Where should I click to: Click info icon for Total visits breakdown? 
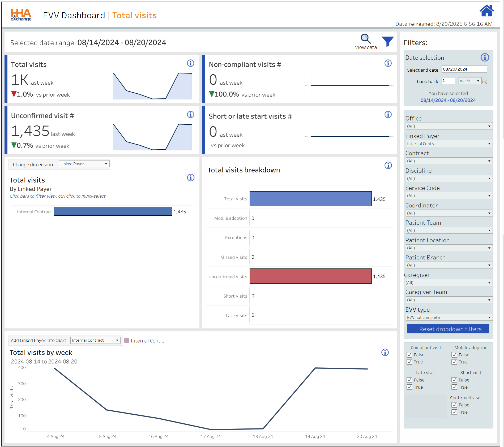click(388, 166)
